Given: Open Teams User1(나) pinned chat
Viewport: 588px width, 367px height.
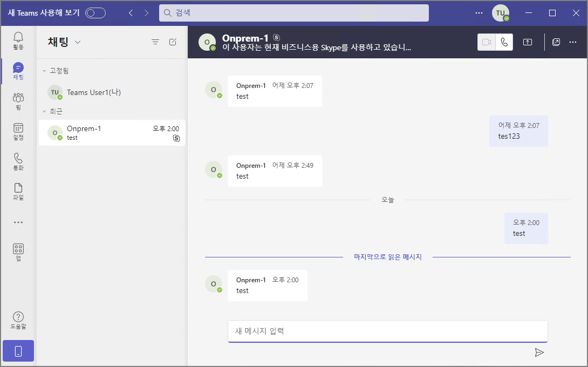Looking at the screenshot, I should click(x=112, y=92).
